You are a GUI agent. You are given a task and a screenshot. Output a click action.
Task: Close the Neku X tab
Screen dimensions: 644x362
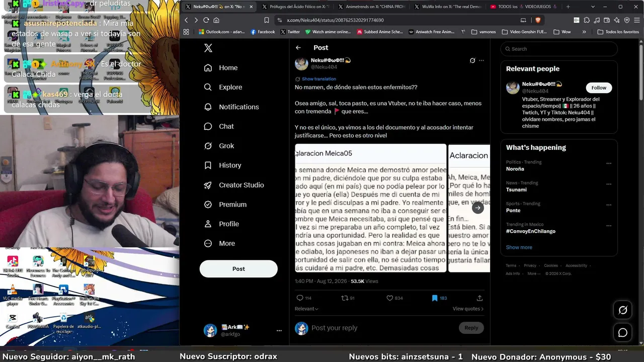(251, 7)
